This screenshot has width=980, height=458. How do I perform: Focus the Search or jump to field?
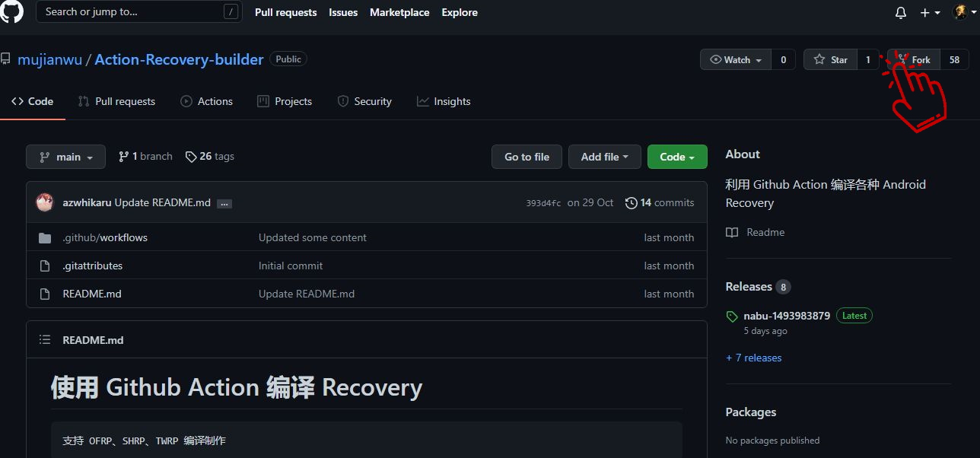pos(139,11)
